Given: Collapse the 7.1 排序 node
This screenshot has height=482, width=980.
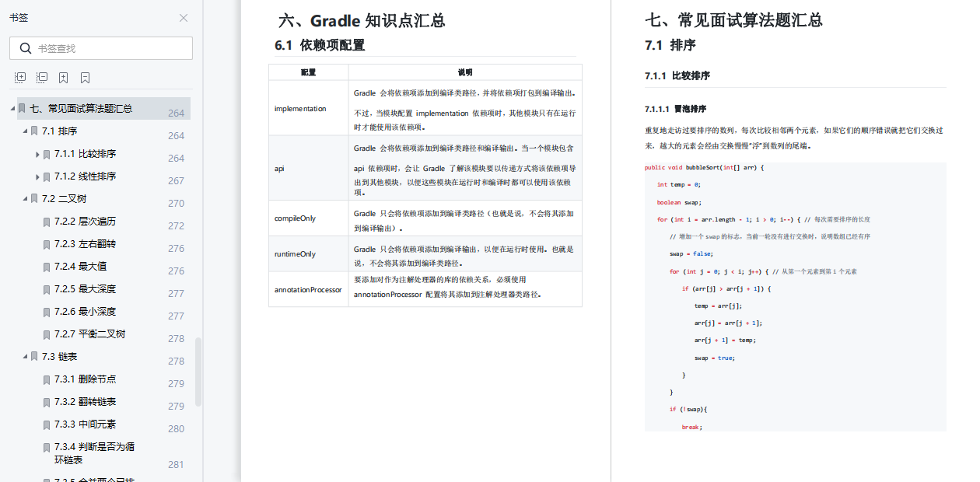Looking at the screenshot, I should 25,131.
